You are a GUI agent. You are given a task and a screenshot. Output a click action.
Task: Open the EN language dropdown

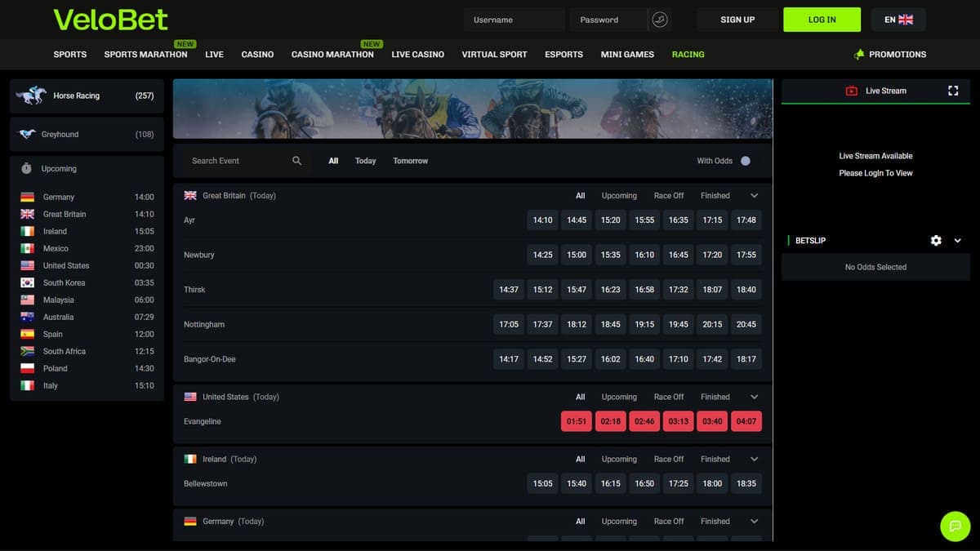click(x=898, y=20)
